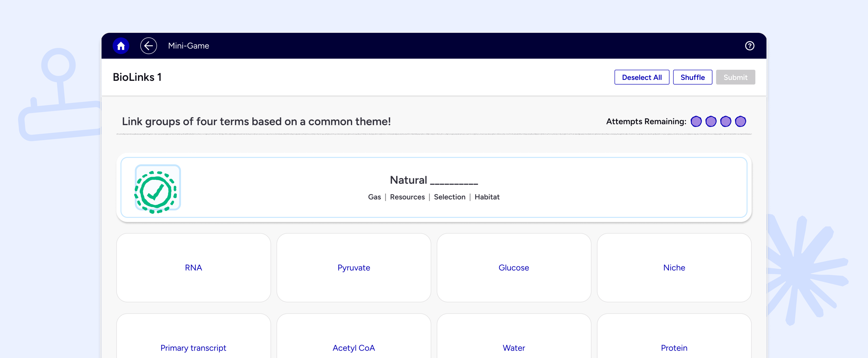Image resolution: width=868 pixels, height=358 pixels.
Task: Click the Mini-Game header title
Action: pos(189,46)
